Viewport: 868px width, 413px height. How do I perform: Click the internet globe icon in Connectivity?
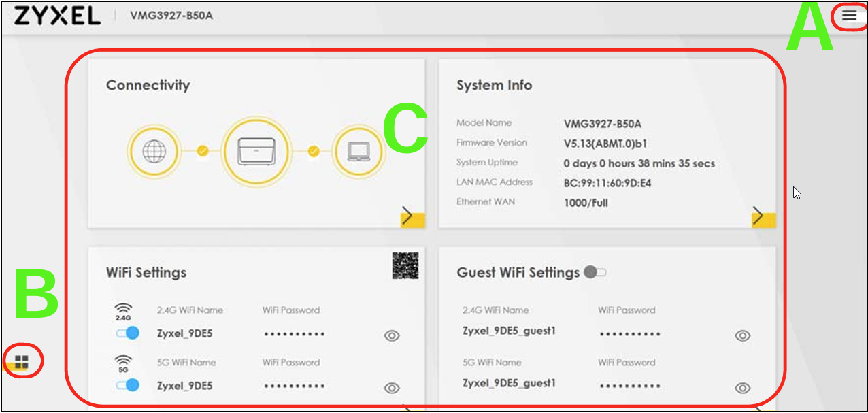[151, 152]
